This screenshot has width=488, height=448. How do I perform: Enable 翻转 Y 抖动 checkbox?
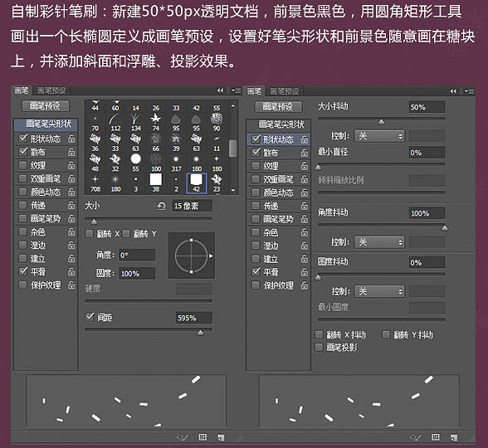click(386, 335)
